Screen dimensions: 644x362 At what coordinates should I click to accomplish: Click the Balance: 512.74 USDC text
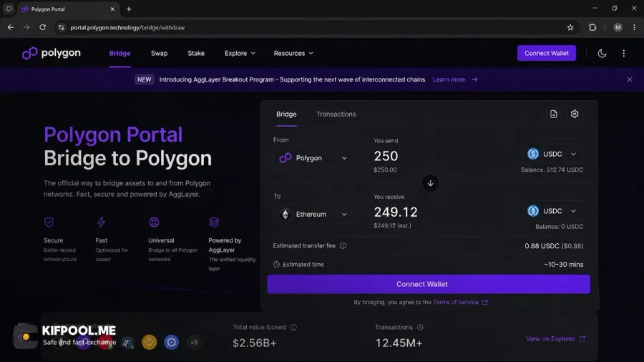(552, 170)
